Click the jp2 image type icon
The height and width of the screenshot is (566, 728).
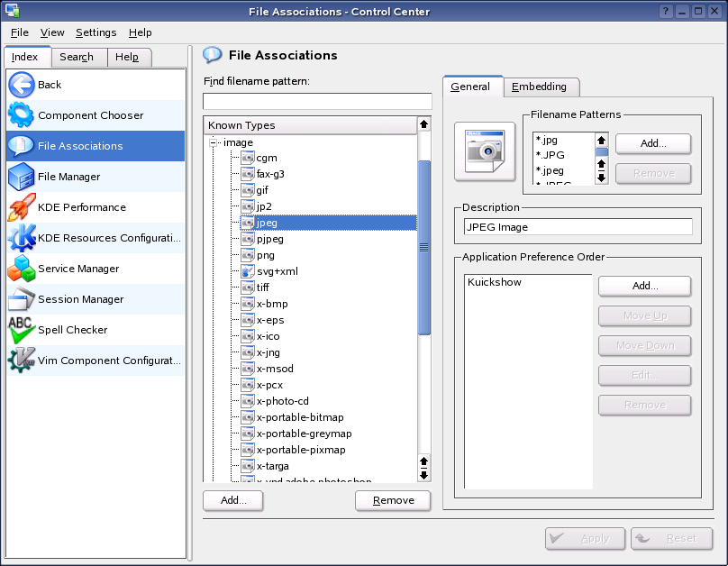(x=248, y=206)
